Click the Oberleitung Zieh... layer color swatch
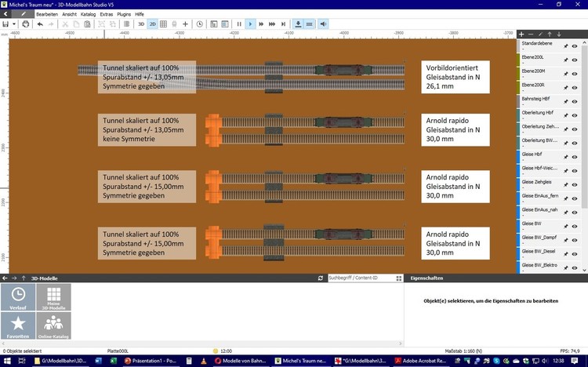This screenshot has height=367, width=588. tap(519, 129)
